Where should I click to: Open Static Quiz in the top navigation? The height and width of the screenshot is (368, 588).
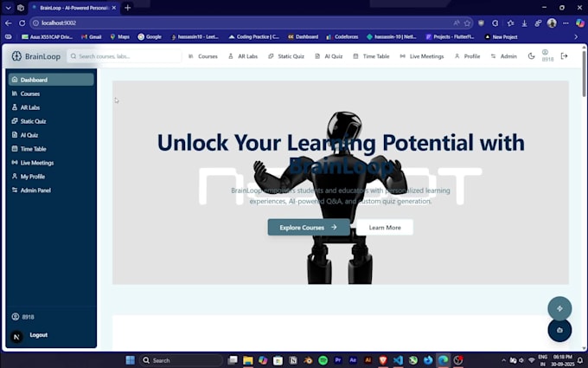pos(286,56)
